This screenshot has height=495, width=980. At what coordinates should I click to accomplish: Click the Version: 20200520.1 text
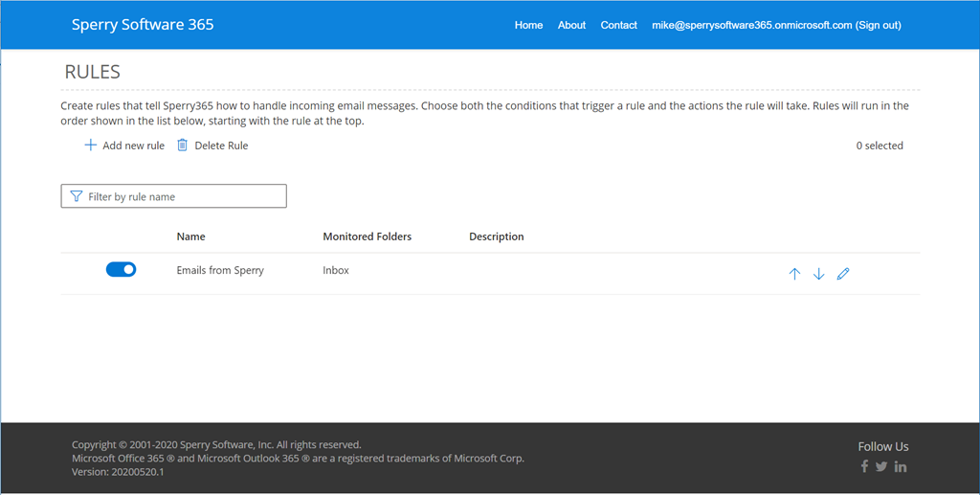point(118,472)
